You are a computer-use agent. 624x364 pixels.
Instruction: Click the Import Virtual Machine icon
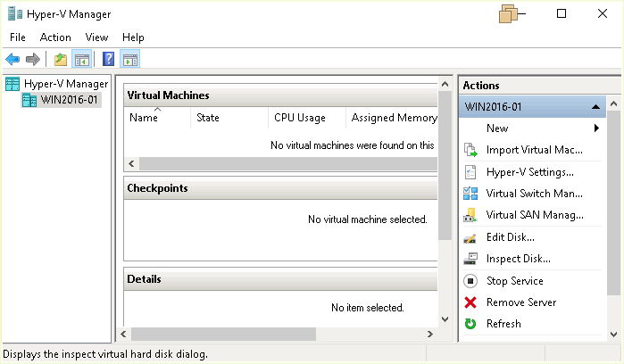tap(470, 150)
